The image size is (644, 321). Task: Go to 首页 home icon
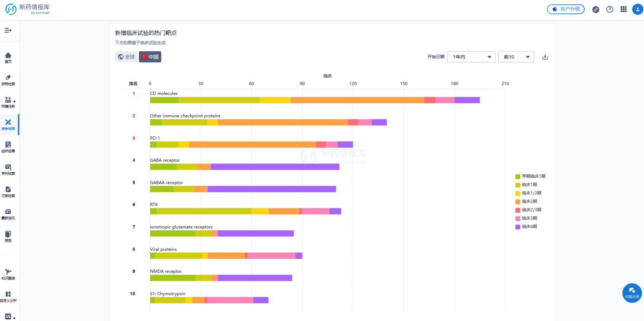(x=8, y=57)
